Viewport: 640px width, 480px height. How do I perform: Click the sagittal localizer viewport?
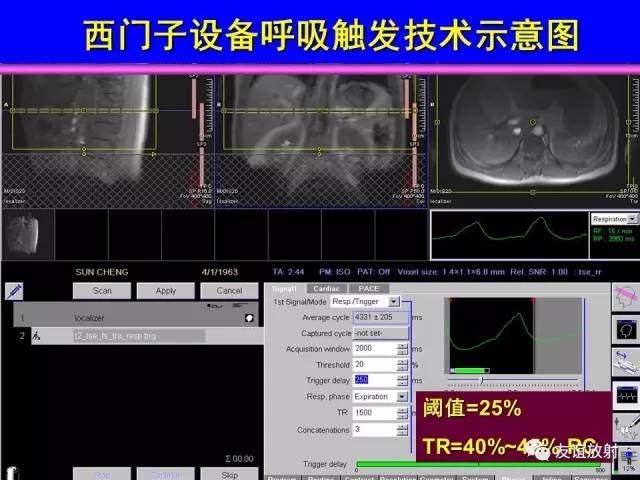pyautogui.click(x=108, y=141)
